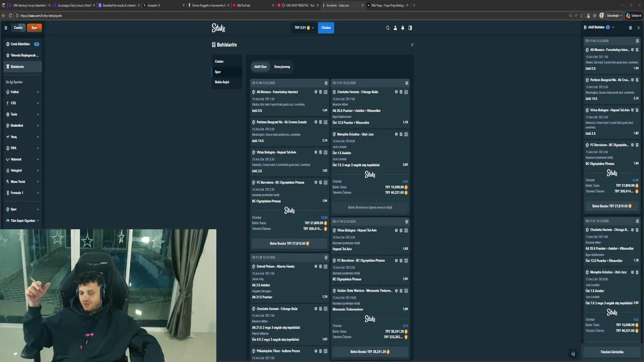This screenshot has height=362, width=644.
Task: Select Spor in Bahislerim dialog menu
Action: (226, 72)
